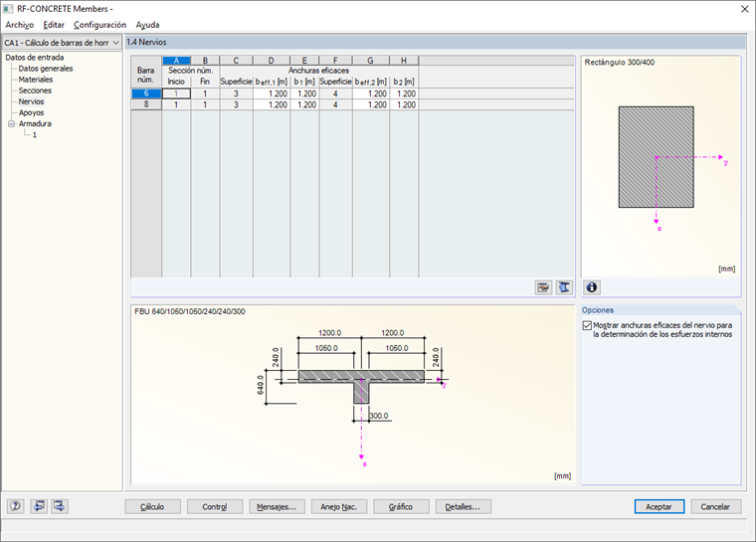Click the Cálculo button
The width and height of the screenshot is (756, 542).
point(152,507)
